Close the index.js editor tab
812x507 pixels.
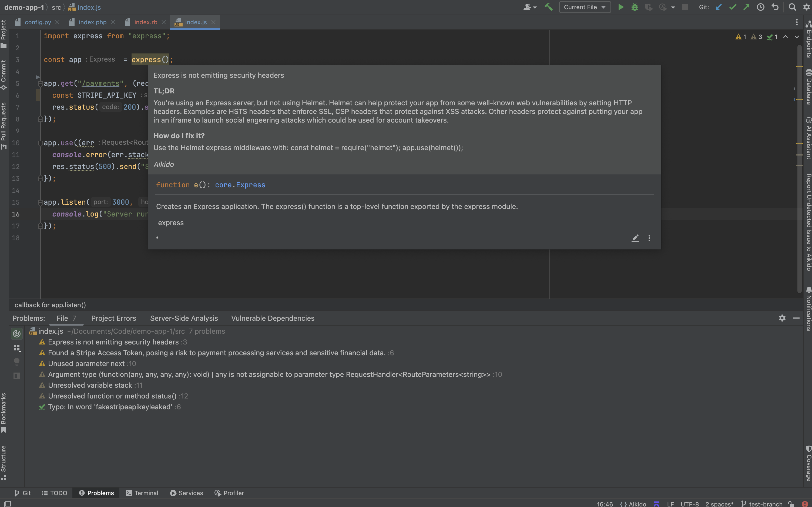(213, 22)
